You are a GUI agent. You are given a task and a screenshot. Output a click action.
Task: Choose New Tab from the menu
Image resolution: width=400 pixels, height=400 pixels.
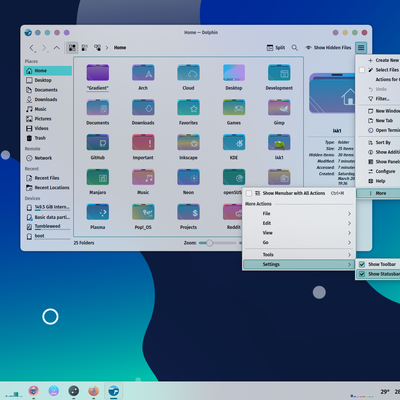point(378,121)
